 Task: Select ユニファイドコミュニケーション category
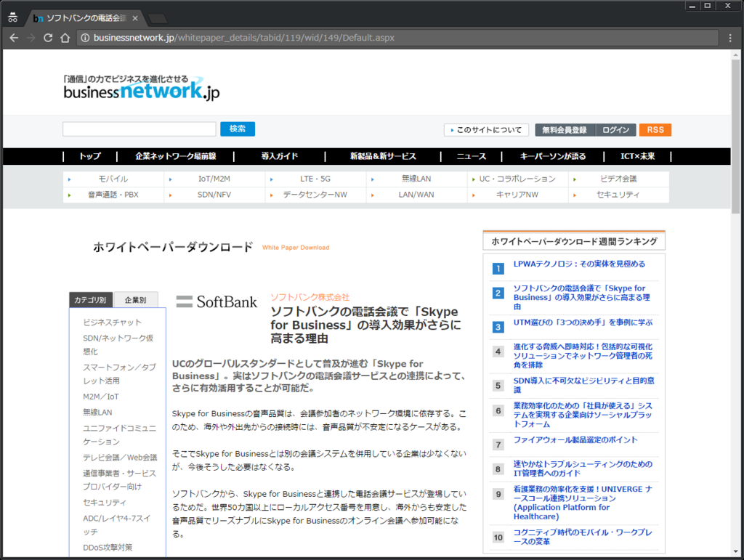[119, 435]
